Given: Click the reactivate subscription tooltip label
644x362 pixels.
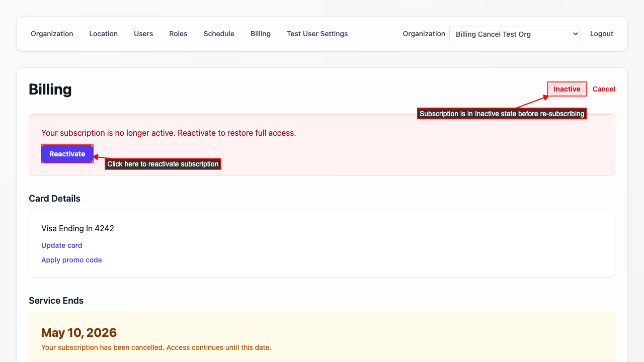Looking at the screenshot, I should tap(163, 164).
